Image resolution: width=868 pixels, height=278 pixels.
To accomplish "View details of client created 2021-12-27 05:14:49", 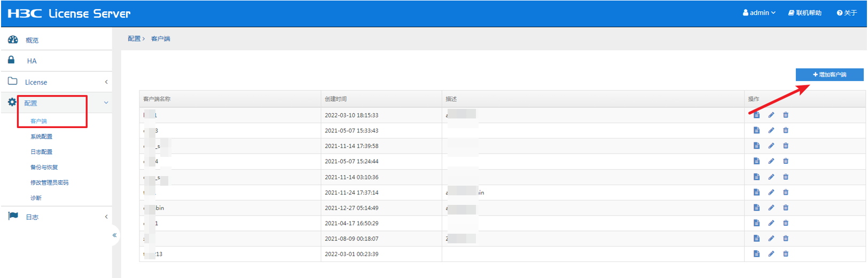I will coord(756,208).
